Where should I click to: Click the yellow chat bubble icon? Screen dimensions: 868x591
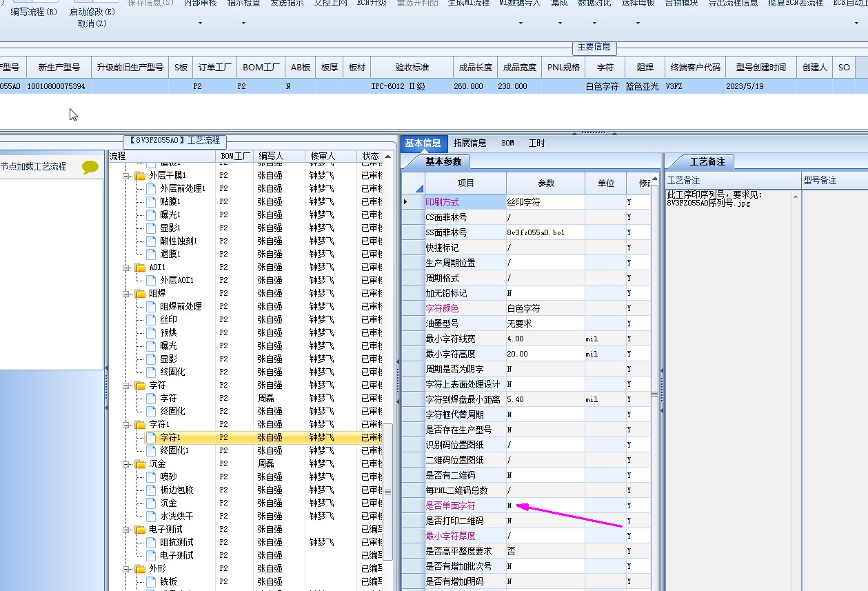[x=90, y=167]
